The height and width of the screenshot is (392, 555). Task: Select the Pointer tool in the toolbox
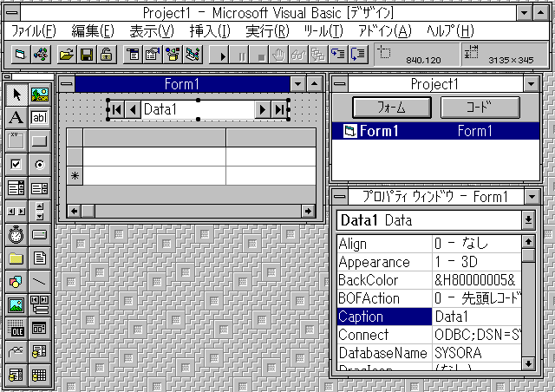pos(16,95)
